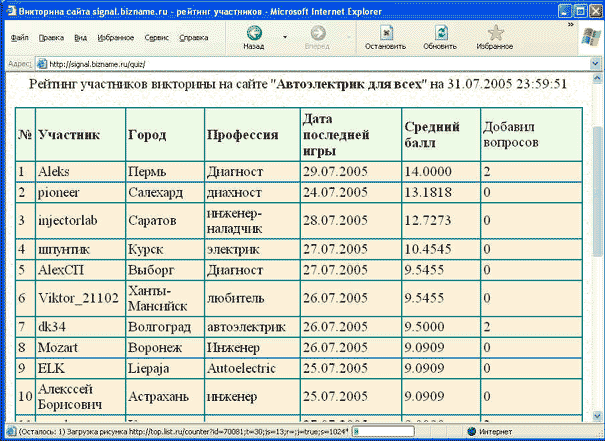The height and width of the screenshot is (441, 605).
Task: Expand the toolbar overflow chevron
Action: tap(571, 25)
